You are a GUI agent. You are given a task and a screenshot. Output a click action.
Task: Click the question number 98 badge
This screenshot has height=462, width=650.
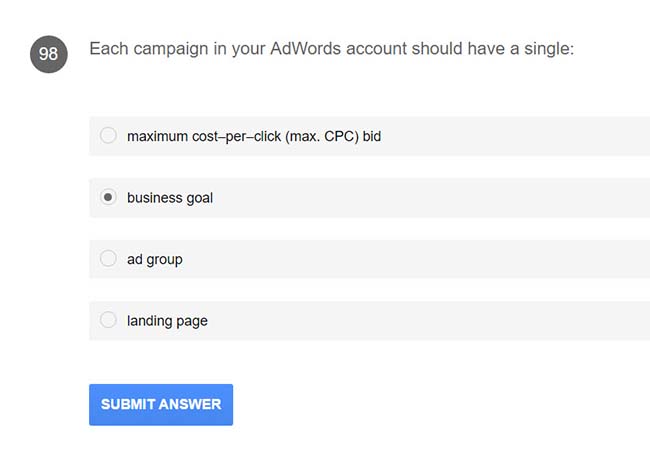pyautogui.click(x=48, y=55)
